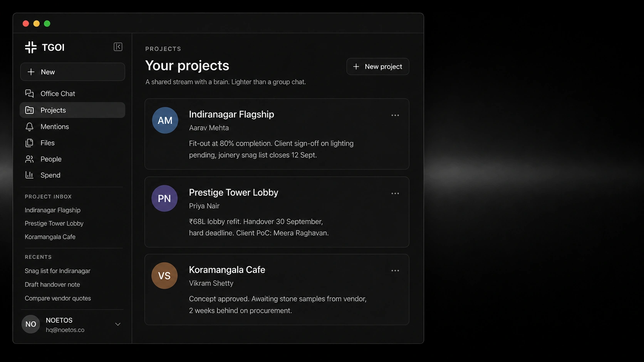Collapse the sidebar with the panel icon

(118, 47)
